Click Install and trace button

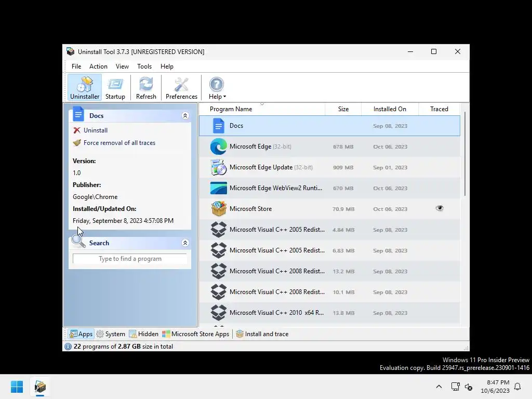point(262,334)
